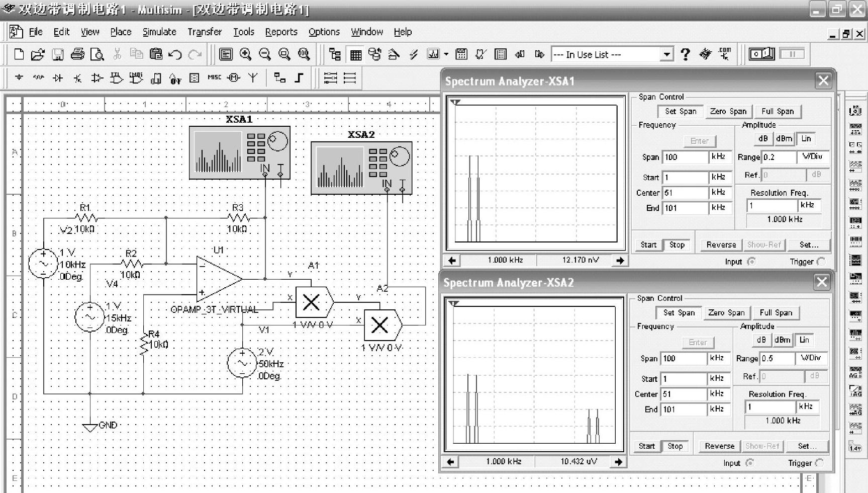The image size is (868, 493).
Task: Select Lin amplitude mode in XSA1
Action: (806, 139)
